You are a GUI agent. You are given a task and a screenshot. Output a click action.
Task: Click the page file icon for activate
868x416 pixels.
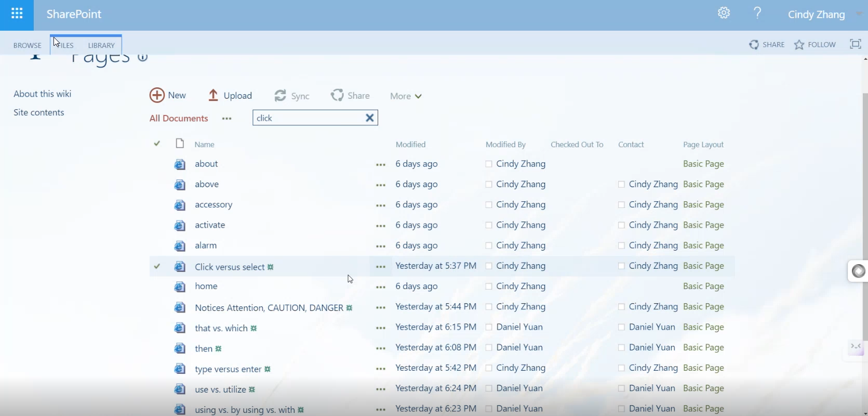pyautogui.click(x=180, y=226)
